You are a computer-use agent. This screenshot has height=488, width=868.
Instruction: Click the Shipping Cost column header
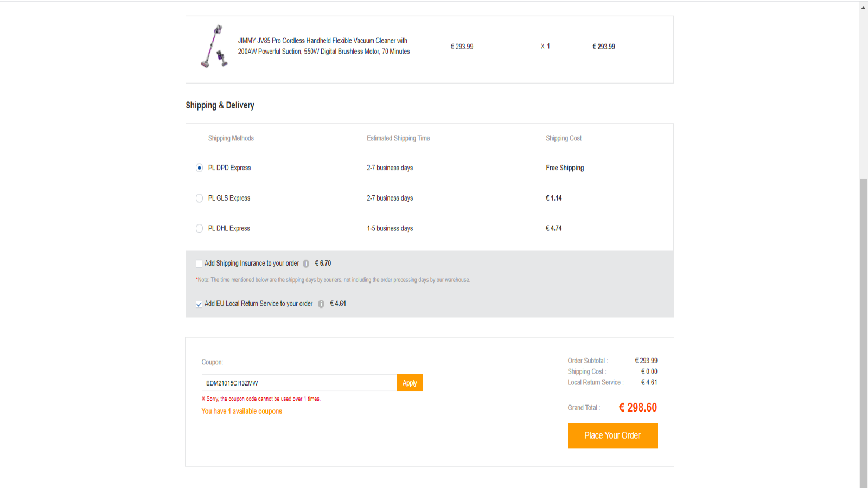pos(563,138)
